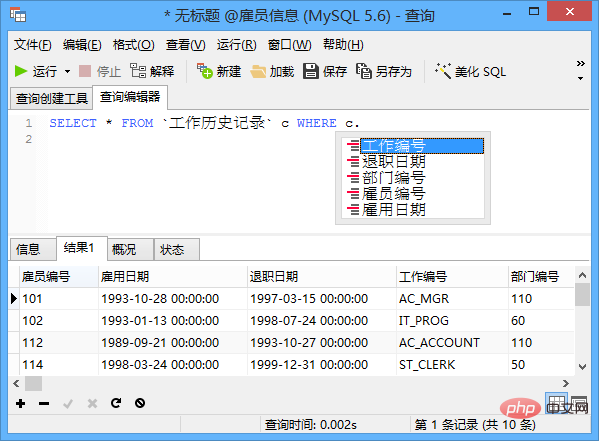This screenshot has width=599, height=441.
Task: Switch to 信息 result tab
Action: [33, 250]
